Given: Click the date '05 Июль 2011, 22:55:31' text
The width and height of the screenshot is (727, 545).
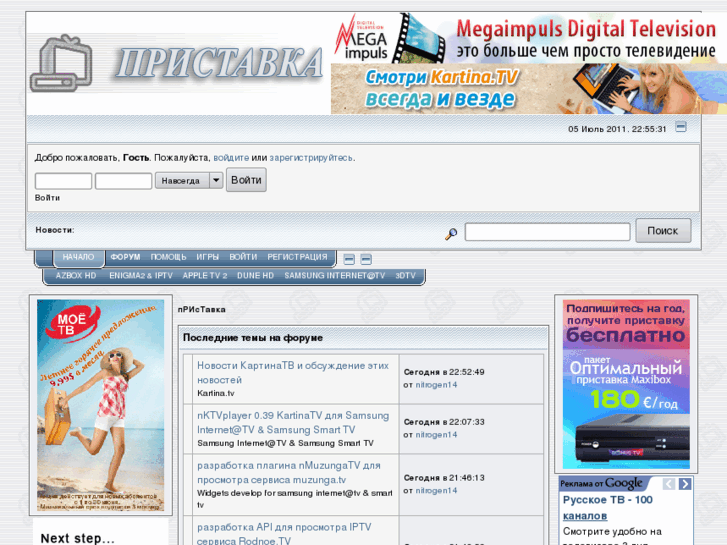Looking at the screenshot, I should [x=617, y=129].
